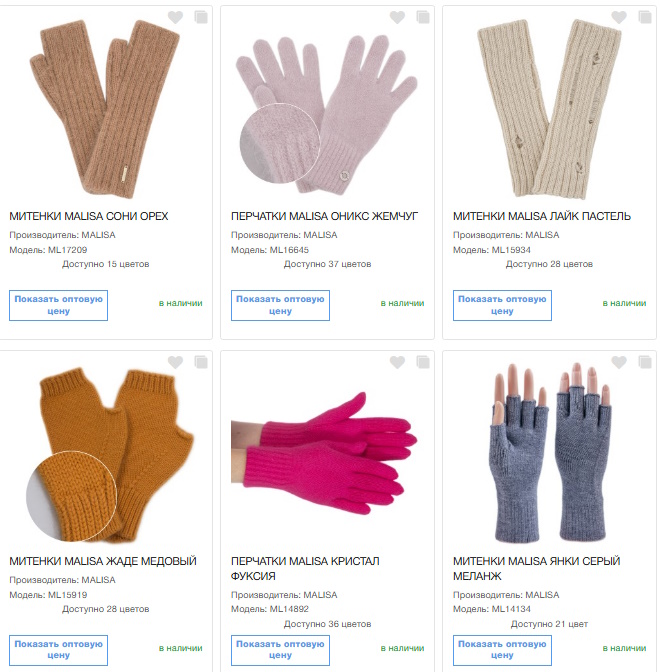Show wholesale price for Сони Орех
Screen dimensions: 660x672
coord(58,305)
